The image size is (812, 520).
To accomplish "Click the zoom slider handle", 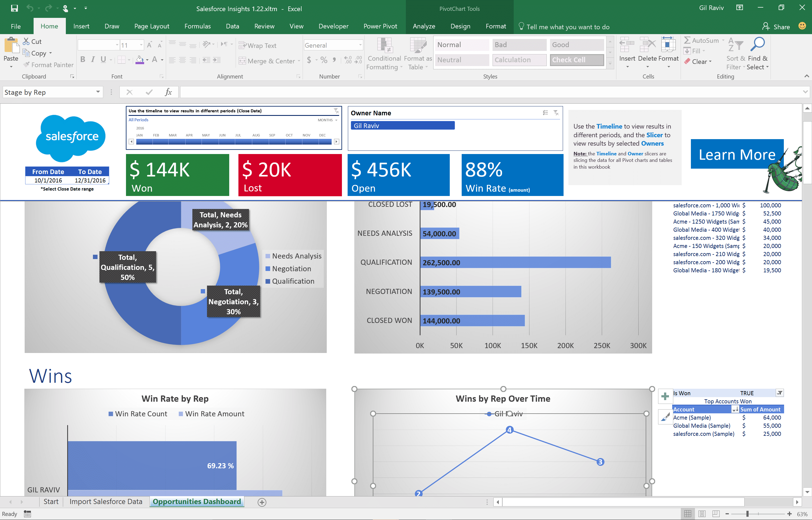I will [748, 514].
